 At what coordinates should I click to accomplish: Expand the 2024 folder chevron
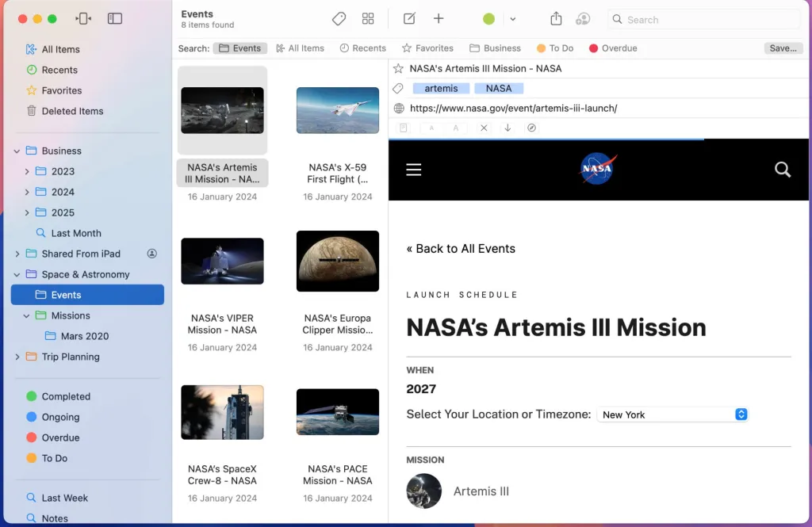[x=27, y=192]
